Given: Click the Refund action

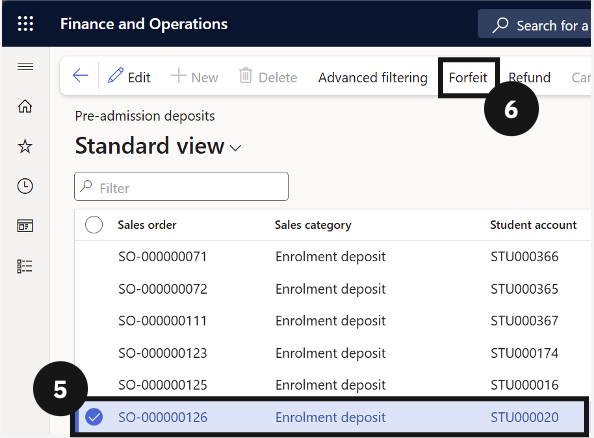Looking at the screenshot, I should click(529, 77).
